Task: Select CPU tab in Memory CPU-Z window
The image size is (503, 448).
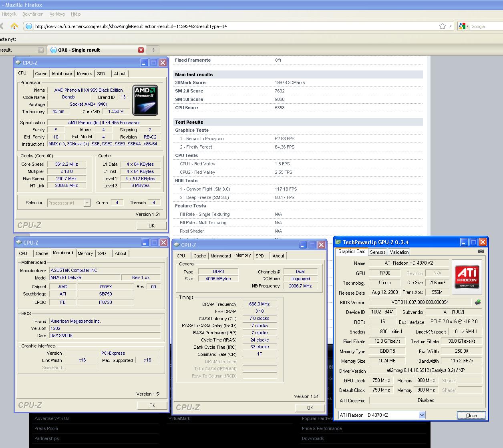Action: (181, 256)
